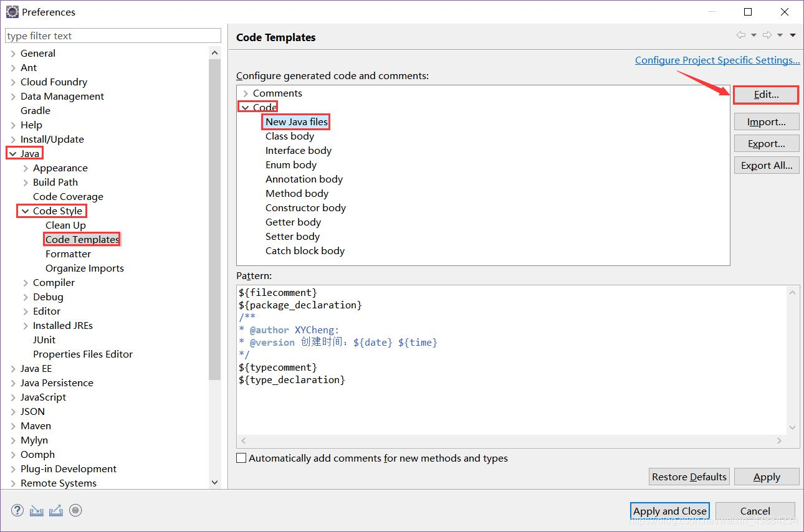Image resolution: width=804 pixels, height=532 pixels.
Task: Click the Oomph preference recorder icon
Action: point(75,510)
